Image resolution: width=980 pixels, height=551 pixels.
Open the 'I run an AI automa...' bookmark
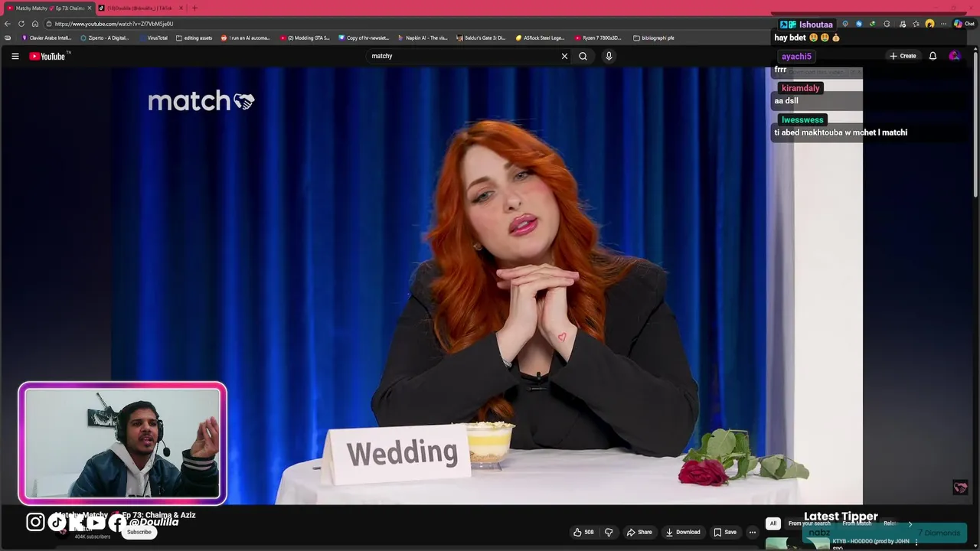(x=246, y=37)
